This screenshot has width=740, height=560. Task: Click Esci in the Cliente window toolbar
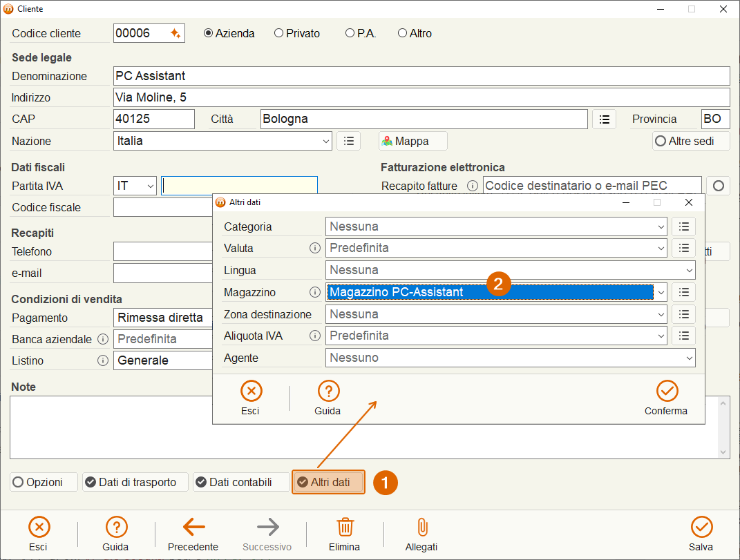click(x=39, y=534)
